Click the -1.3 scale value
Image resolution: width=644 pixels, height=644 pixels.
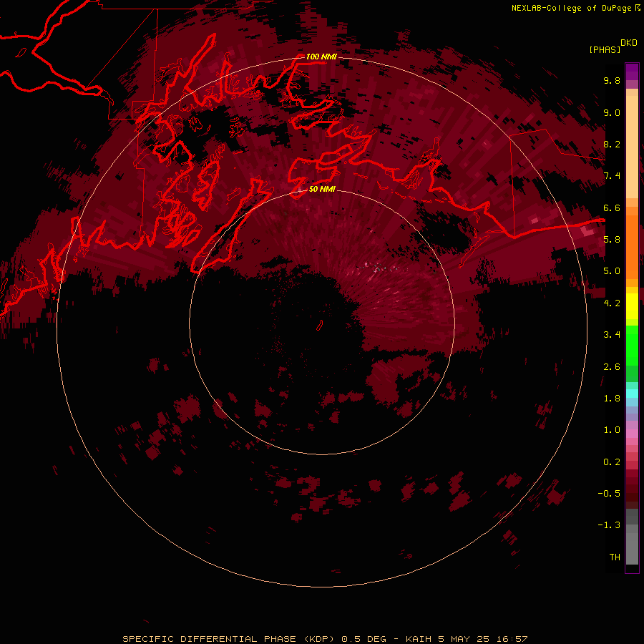(x=609, y=525)
